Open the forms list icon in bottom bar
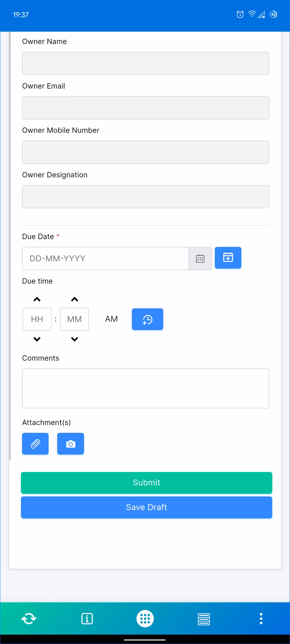The image size is (290, 644). click(x=204, y=619)
